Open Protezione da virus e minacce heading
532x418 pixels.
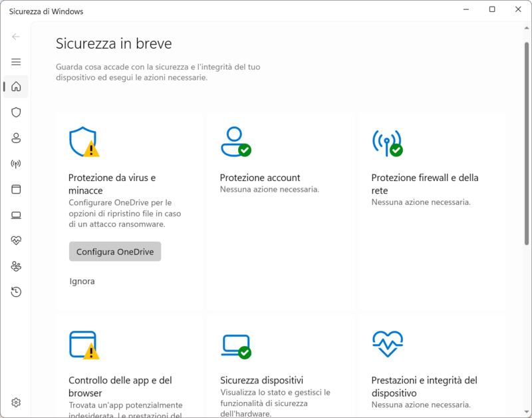[112, 184]
